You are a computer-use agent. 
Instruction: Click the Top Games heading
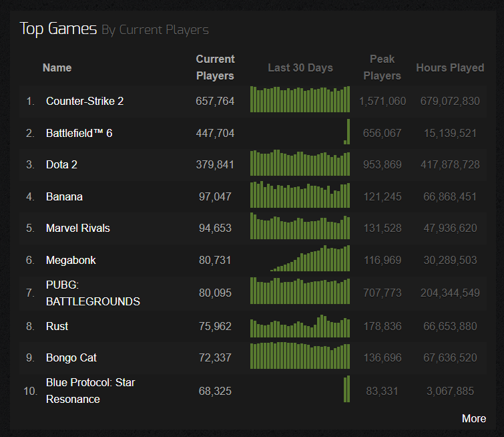58,29
